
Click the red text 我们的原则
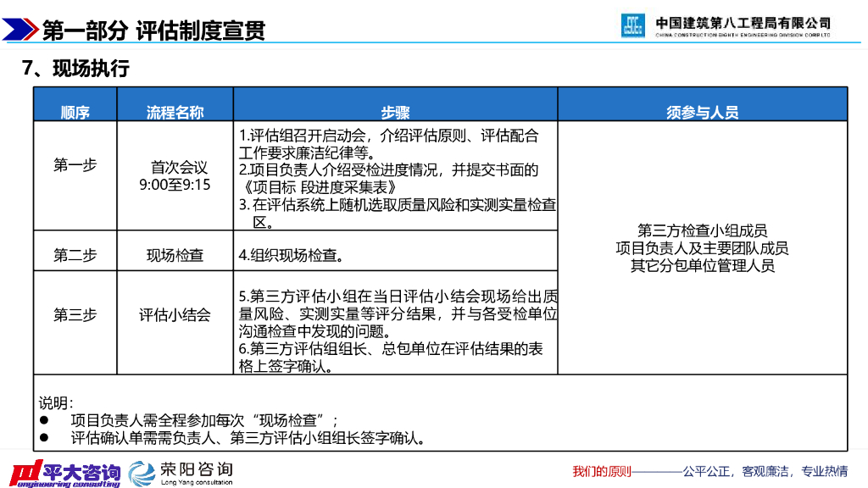(602, 471)
